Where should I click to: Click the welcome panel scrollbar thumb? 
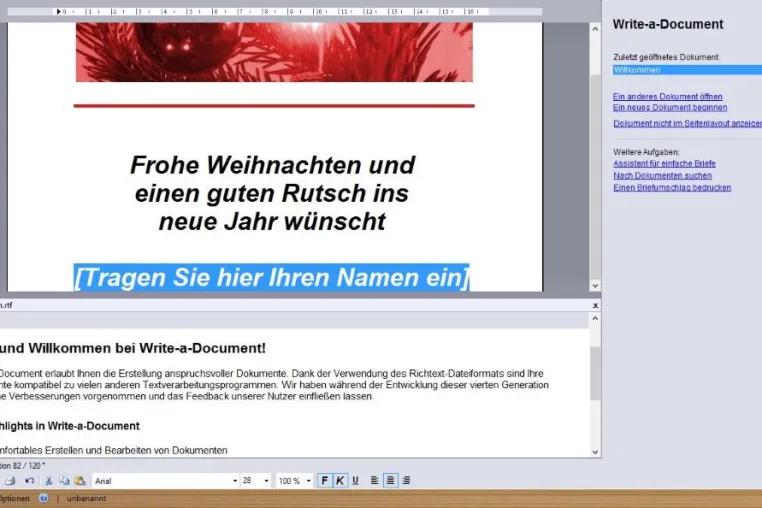point(595,373)
